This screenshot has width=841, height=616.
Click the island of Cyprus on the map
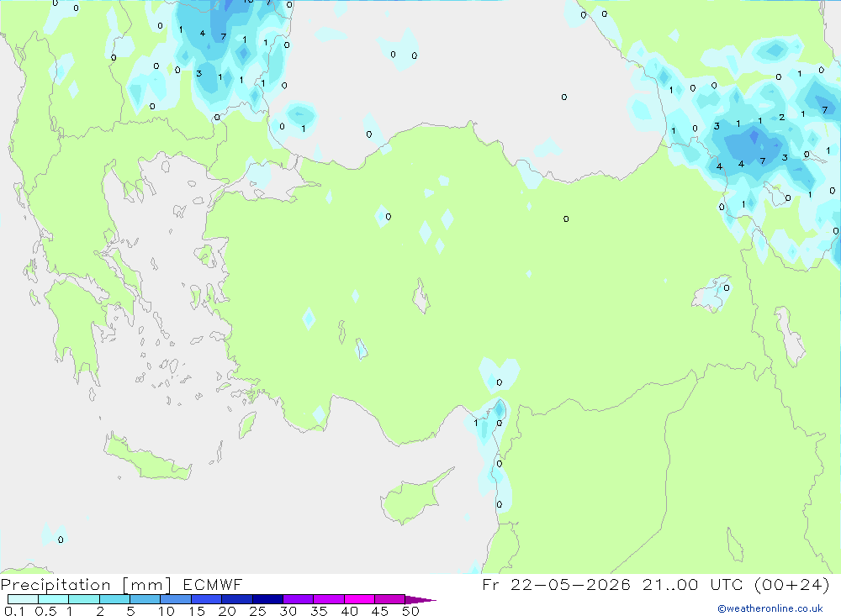(410, 501)
